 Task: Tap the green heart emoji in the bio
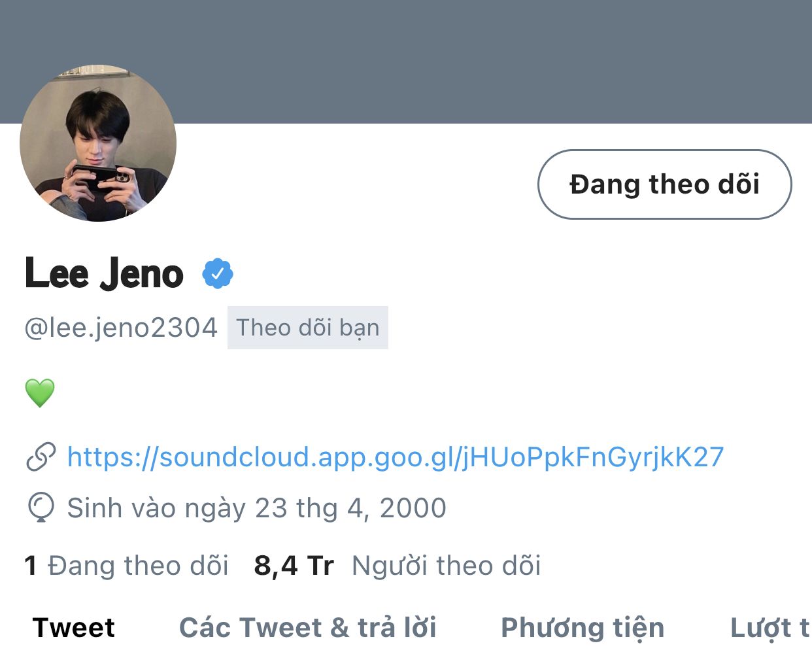click(x=40, y=393)
